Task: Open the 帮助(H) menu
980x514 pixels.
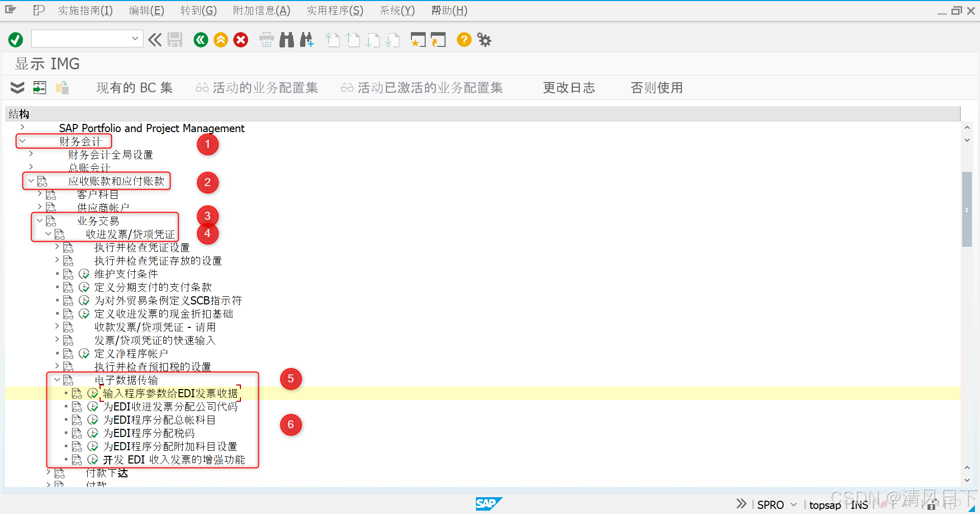Action: coord(449,11)
